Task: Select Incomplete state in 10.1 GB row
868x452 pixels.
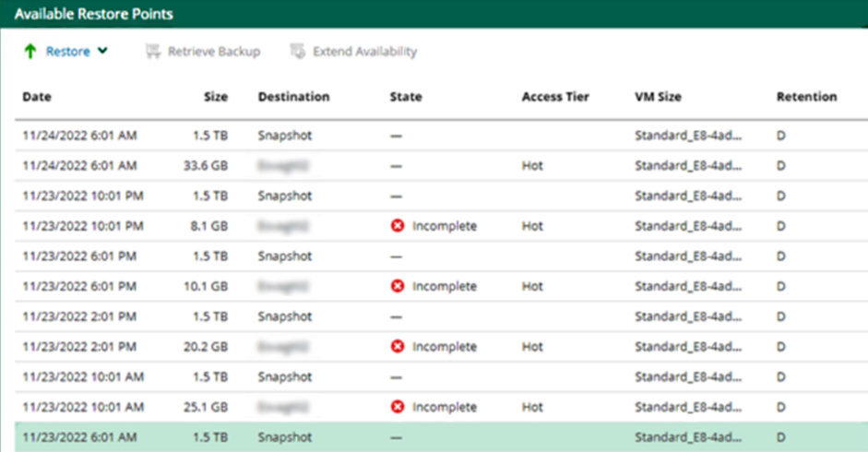Action: point(444,286)
